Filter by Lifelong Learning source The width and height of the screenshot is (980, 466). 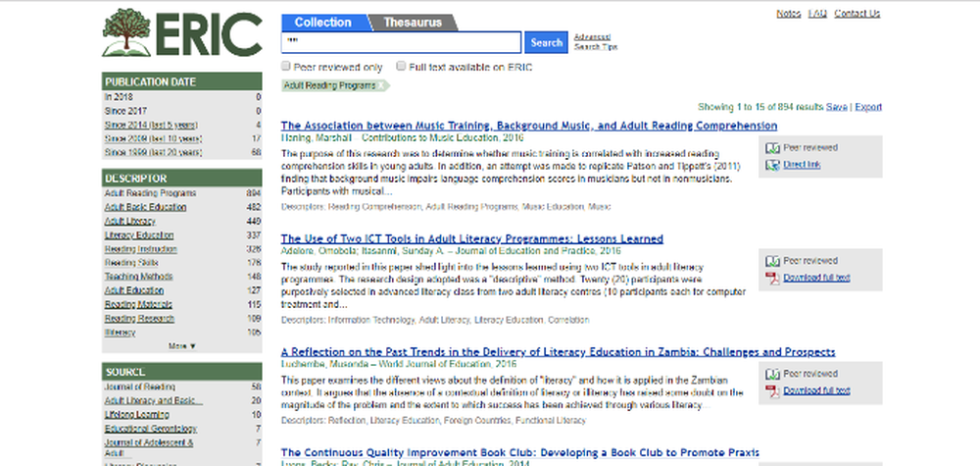136,415
